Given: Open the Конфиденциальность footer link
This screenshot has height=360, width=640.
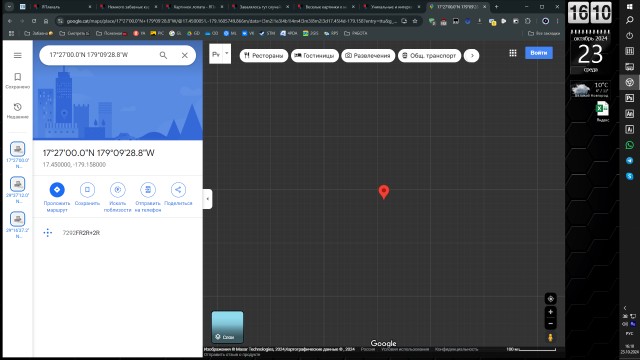Looking at the screenshot, I should 456,349.
